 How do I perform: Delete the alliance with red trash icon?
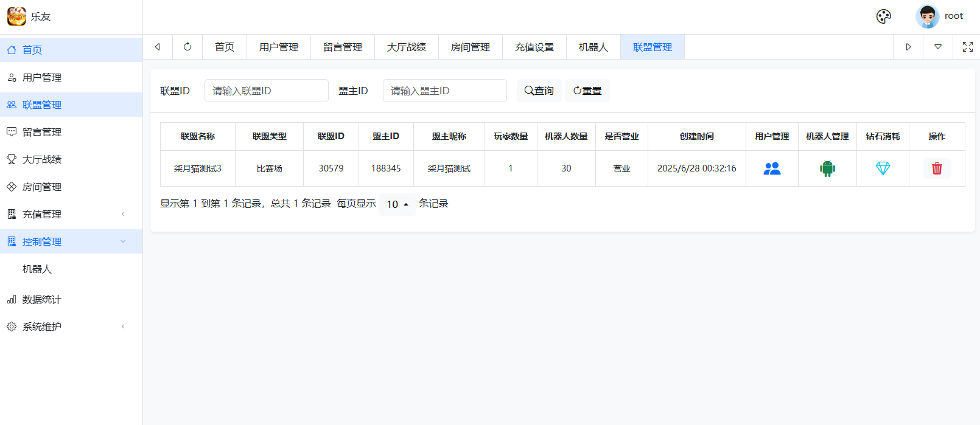pos(937,168)
